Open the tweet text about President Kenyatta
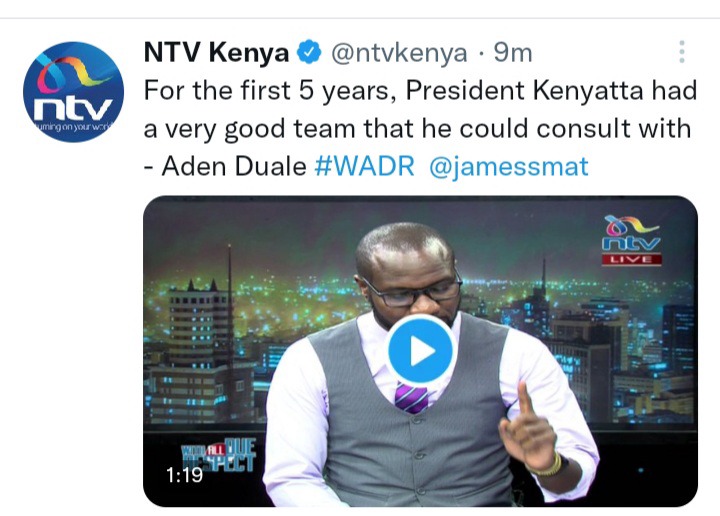 [x=420, y=128]
